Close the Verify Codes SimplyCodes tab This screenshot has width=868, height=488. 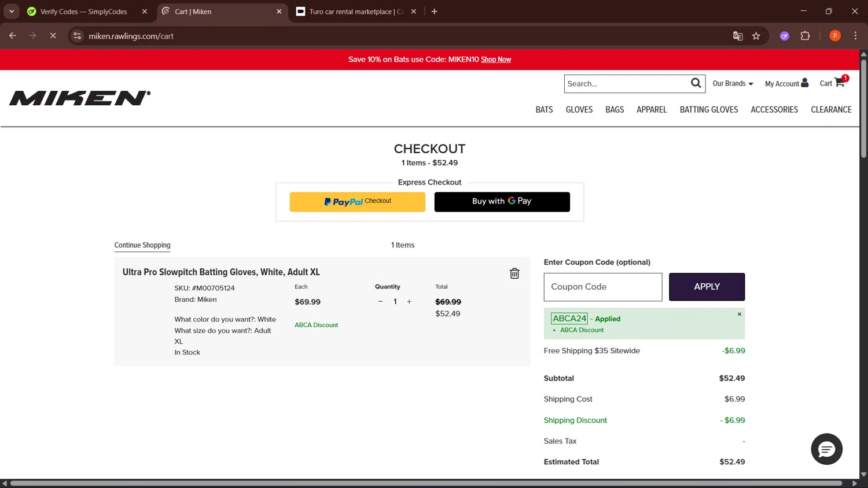(x=145, y=12)
